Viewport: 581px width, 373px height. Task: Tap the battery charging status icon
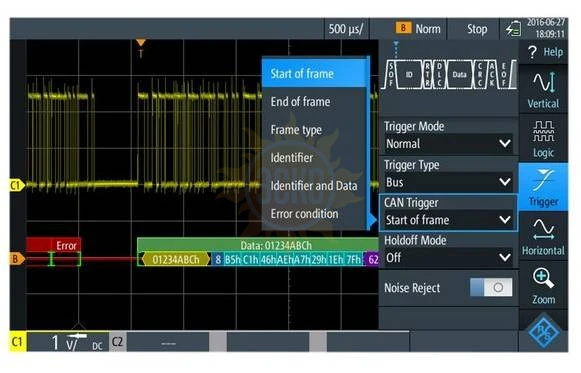tap(513, 29)
